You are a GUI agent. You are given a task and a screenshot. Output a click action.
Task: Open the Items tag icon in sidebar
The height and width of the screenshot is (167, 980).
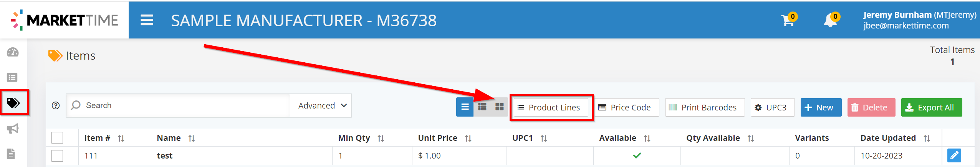(x=13, y=103)
